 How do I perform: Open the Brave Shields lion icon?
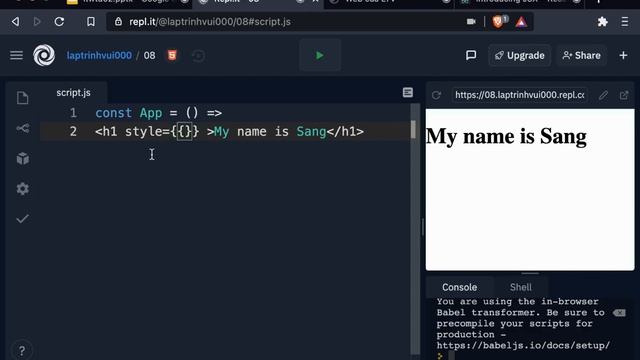click(x=498, y=22)
